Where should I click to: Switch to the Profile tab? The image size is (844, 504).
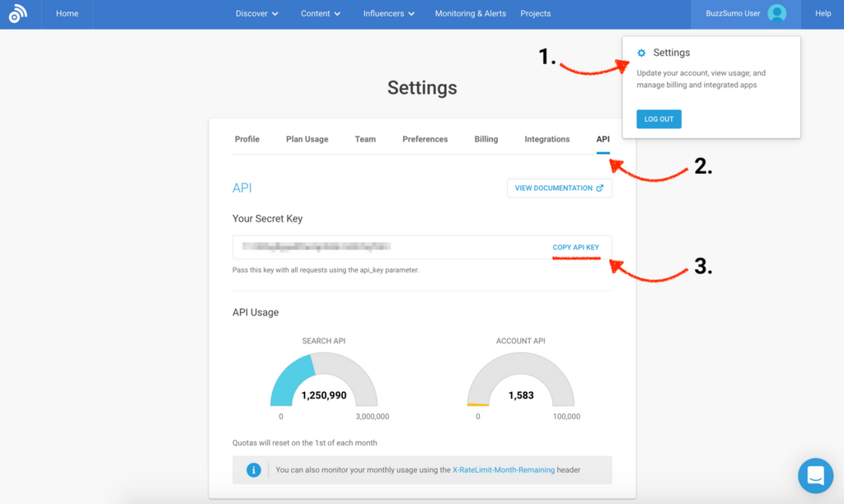coord(247,139)
